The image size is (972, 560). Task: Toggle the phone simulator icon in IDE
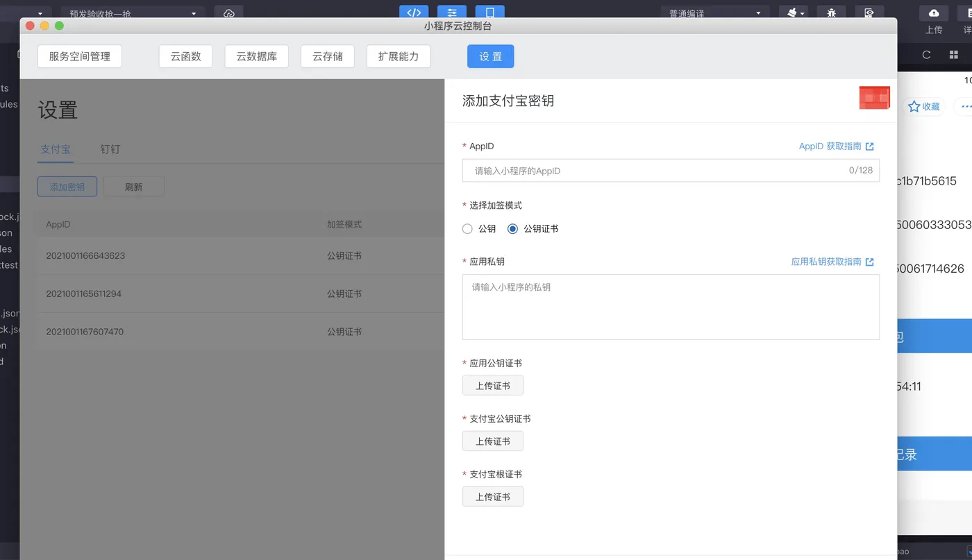[489, 12]
